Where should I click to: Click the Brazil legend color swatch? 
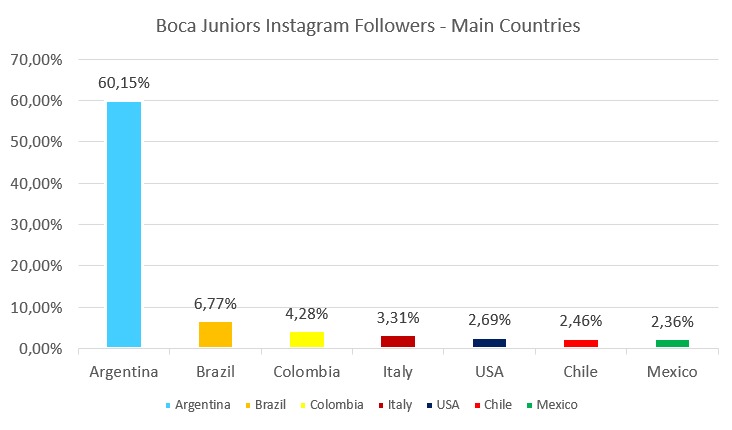tap(248, 406)
